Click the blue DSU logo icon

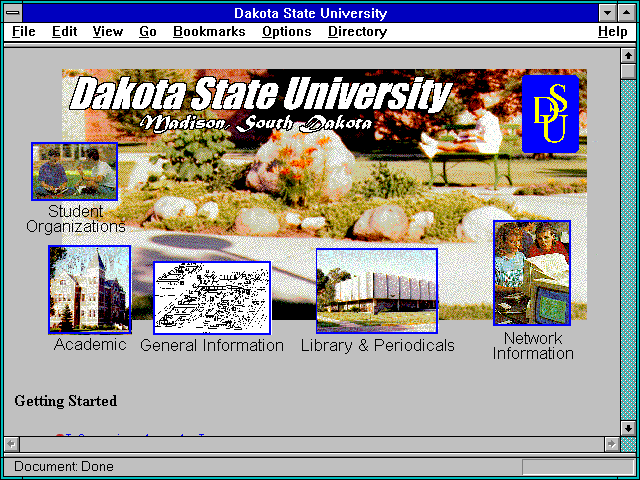(x=551, y=113)
